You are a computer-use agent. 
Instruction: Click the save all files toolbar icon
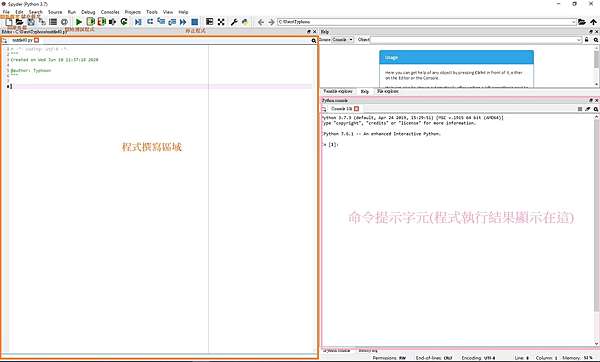(42, 22)
